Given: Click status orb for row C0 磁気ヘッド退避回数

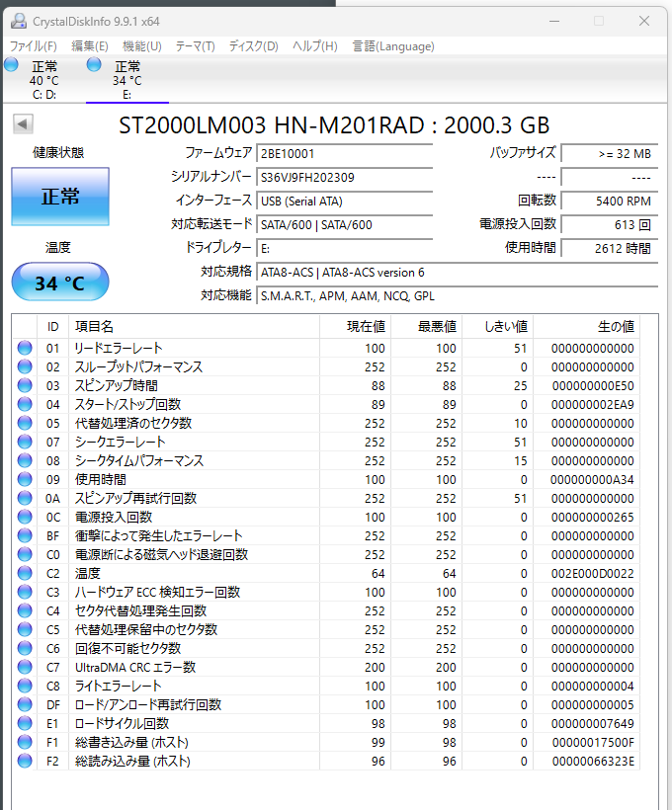Looking at the screenshot, I should (25, 554).
